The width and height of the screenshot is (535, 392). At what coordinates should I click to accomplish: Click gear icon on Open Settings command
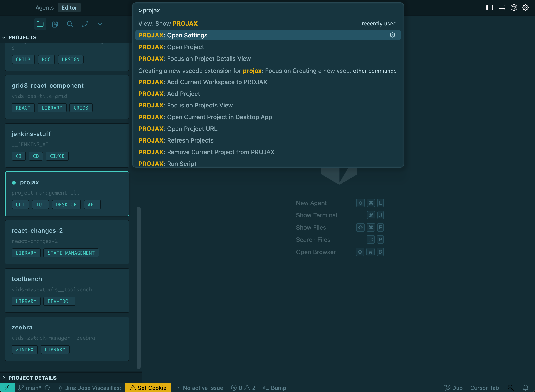click(392, 35)
